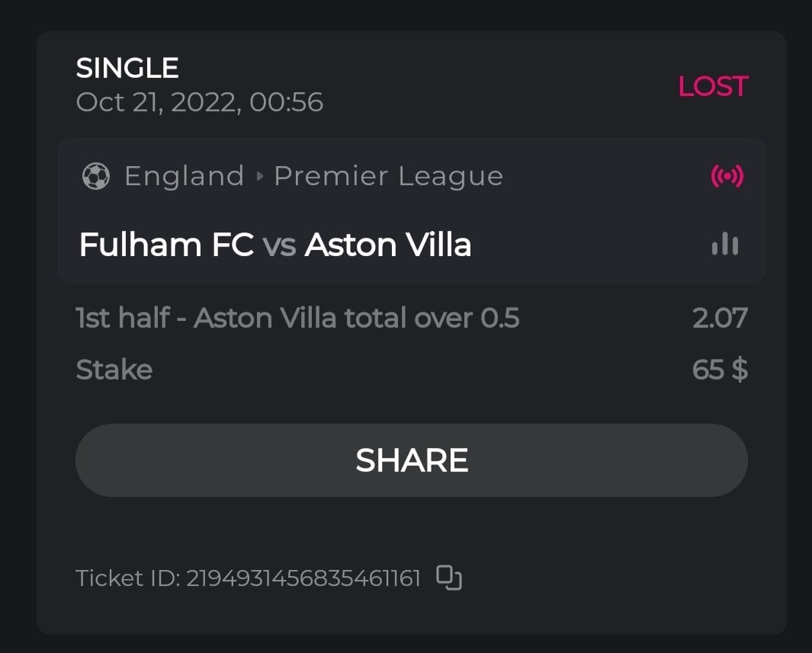
Task: Click the Stake label
Action: point(114,370)
